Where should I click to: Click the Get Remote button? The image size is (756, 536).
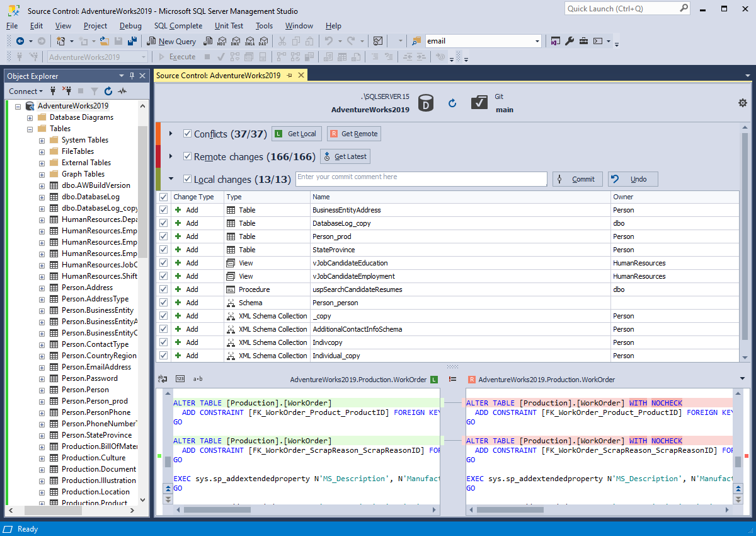(x=353, y=133)
